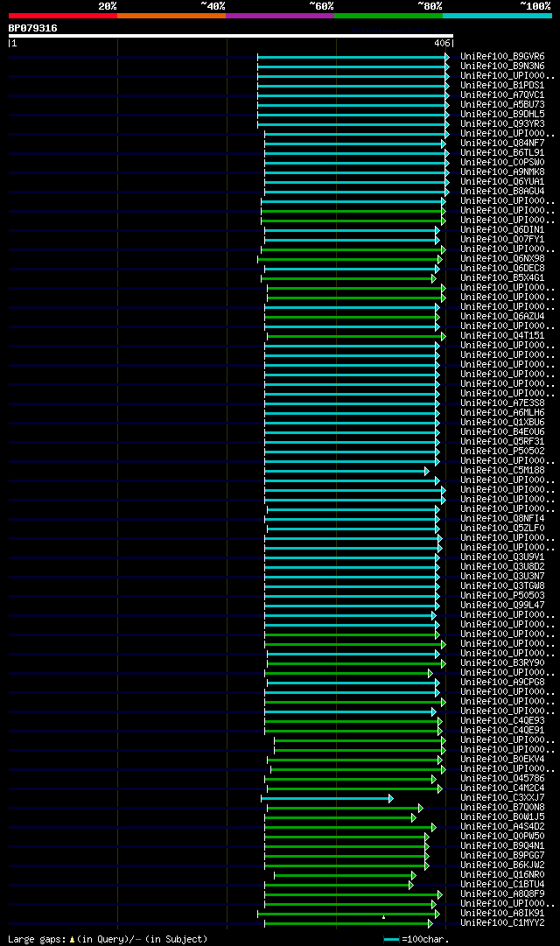Viewport: 560px width, 946px height.
Task: Click the 406 end position label
Action: [442, 44]
